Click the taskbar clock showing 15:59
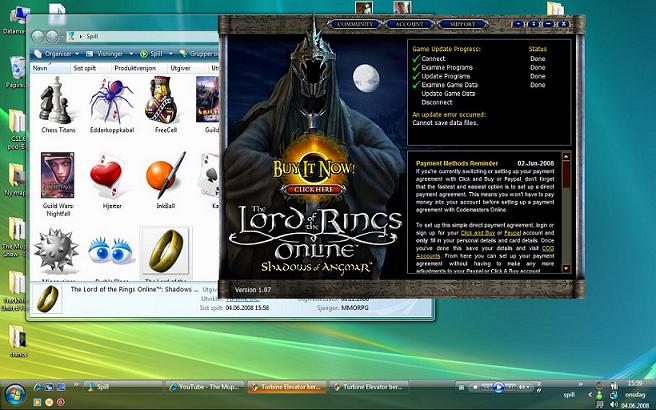The image size is (656, 410). pos(635,383)
